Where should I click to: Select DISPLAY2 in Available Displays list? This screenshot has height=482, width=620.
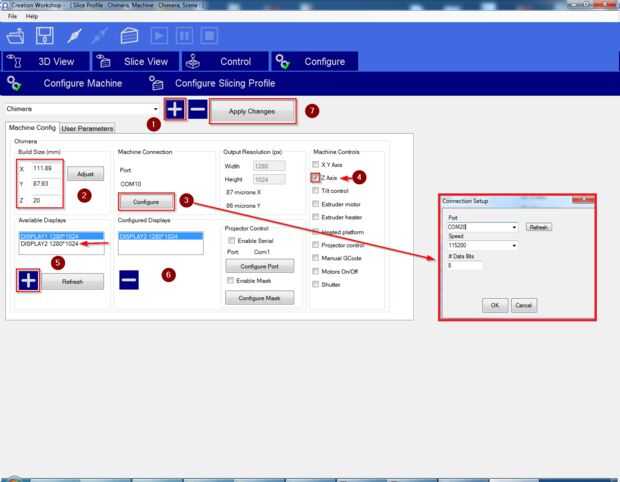click(61, 244)
